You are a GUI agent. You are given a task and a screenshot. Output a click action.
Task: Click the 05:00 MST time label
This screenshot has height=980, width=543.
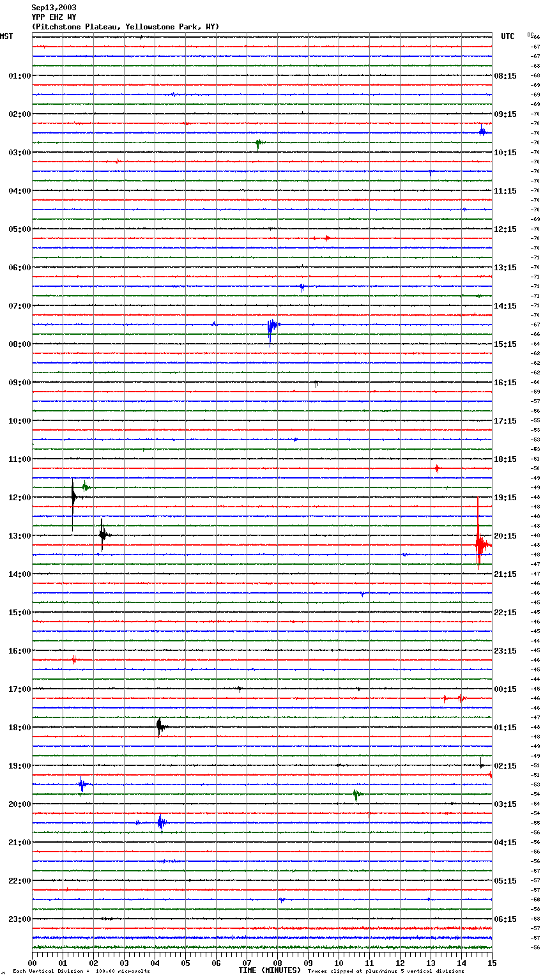[20, 229]
